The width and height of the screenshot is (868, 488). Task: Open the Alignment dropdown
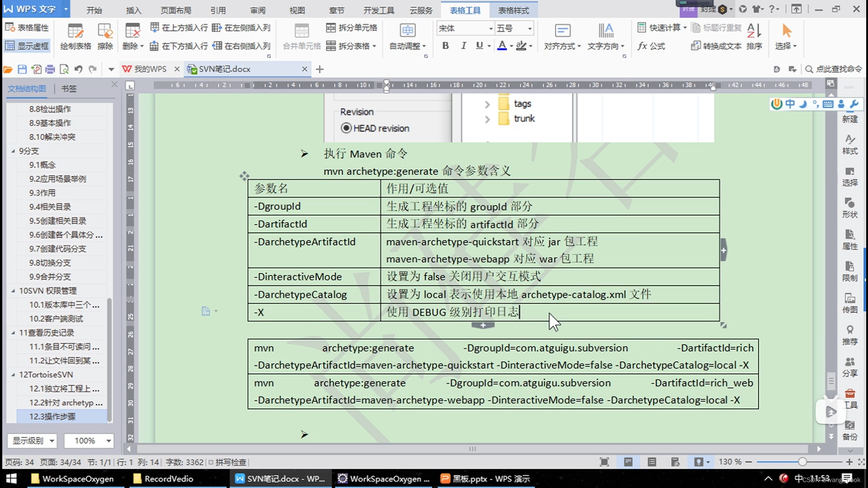click(562, 46)
